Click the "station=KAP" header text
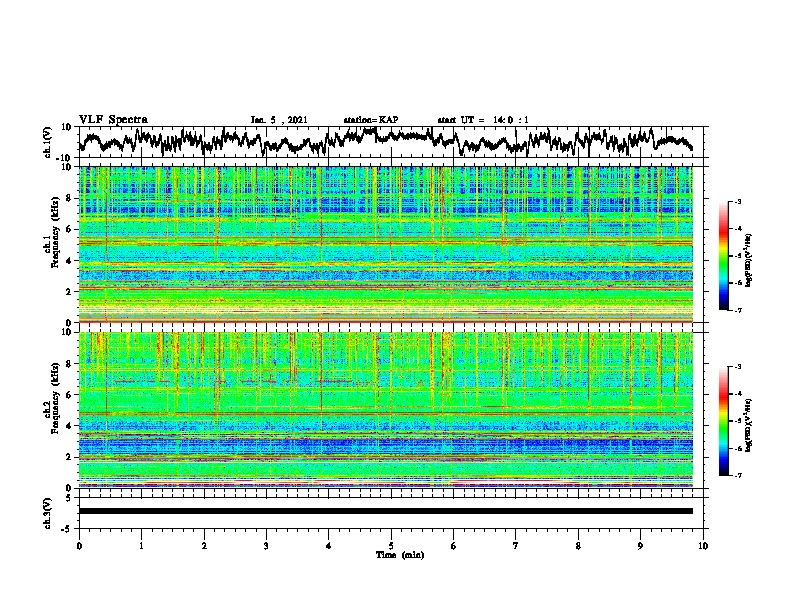Image resolution: width=792 pixels, height=612 pixels. coord(371,120)
